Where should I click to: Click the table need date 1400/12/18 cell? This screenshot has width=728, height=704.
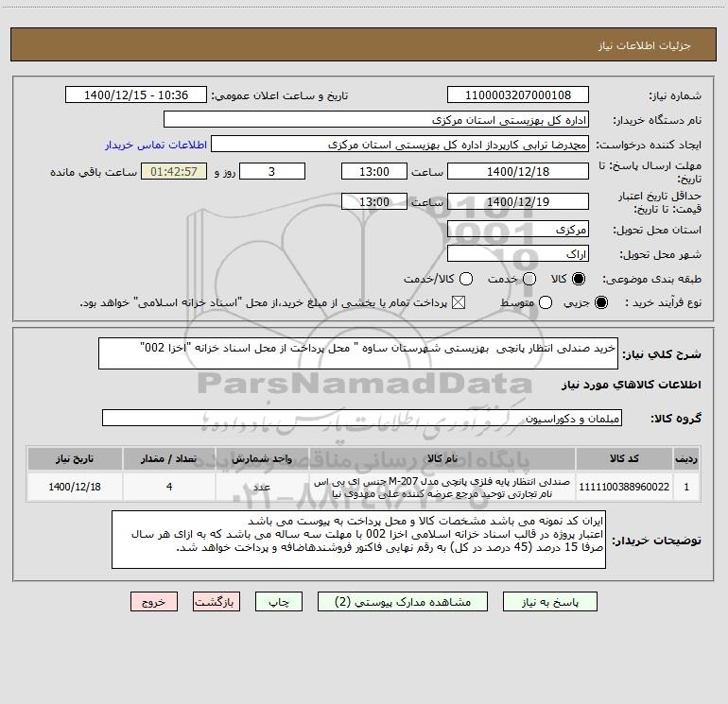coord(75,487)
